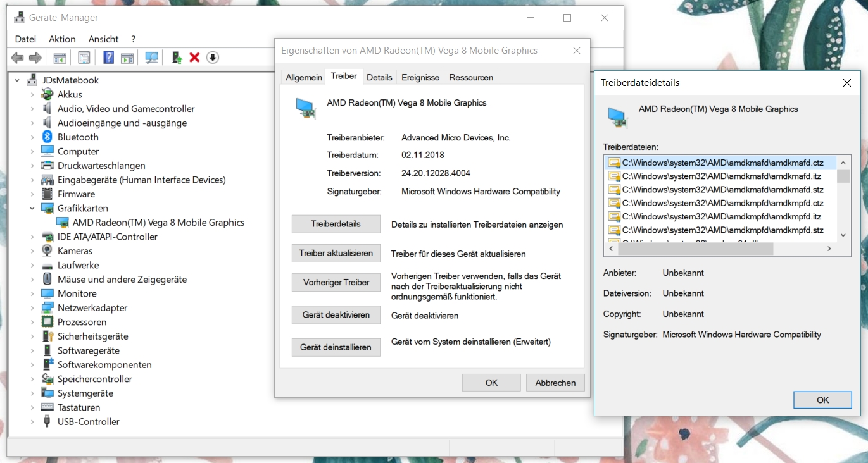Click the black down-arrow disable device icon

tap(213, 58)
